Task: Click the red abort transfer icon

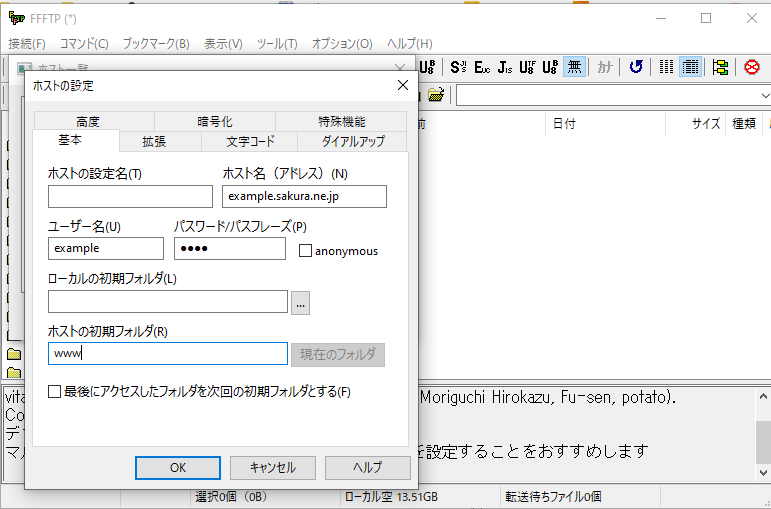Action: click(x=751, y=67)
